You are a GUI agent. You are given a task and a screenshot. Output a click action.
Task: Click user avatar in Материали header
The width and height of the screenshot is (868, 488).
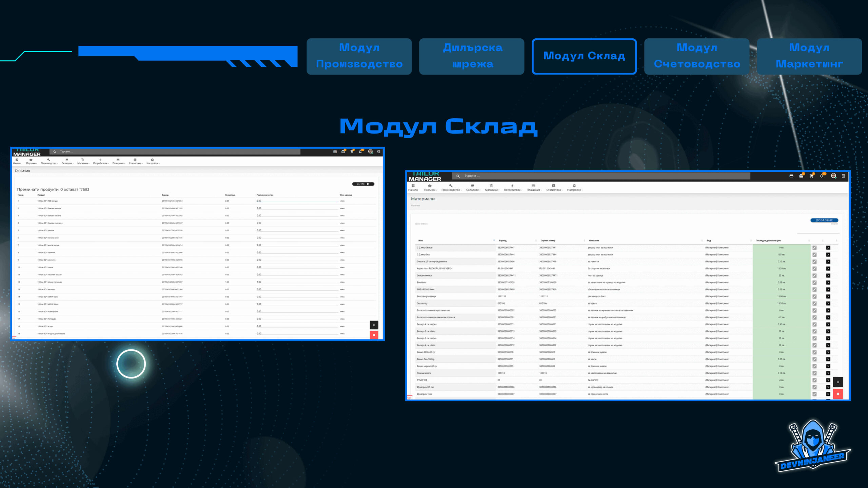tap(833, 176)
